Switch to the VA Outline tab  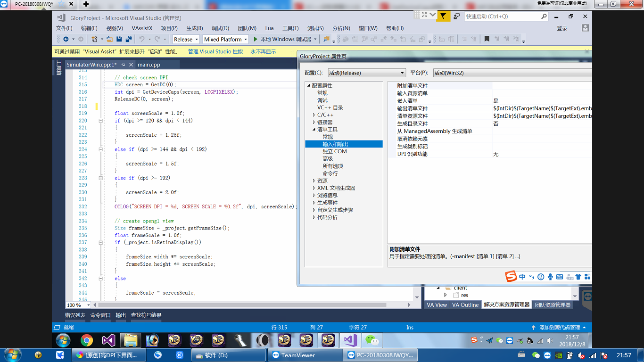[465, 305]
